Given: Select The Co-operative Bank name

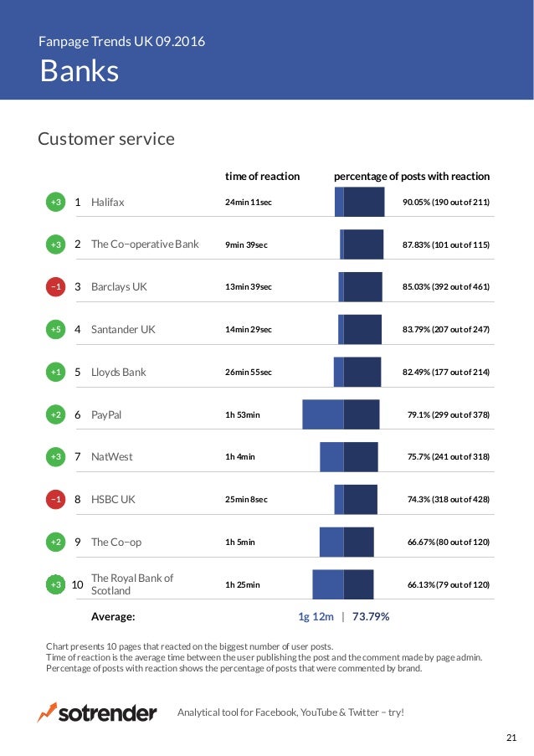Looking at the screenshot, I should 145,244.
